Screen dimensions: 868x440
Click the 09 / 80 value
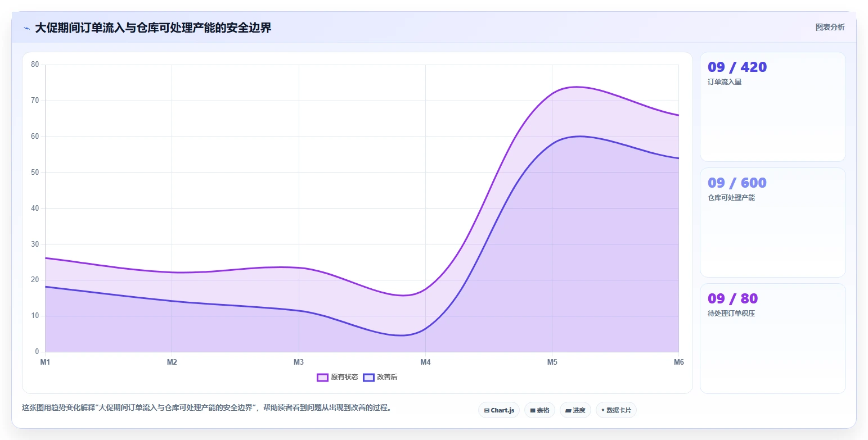coord(732,298)
